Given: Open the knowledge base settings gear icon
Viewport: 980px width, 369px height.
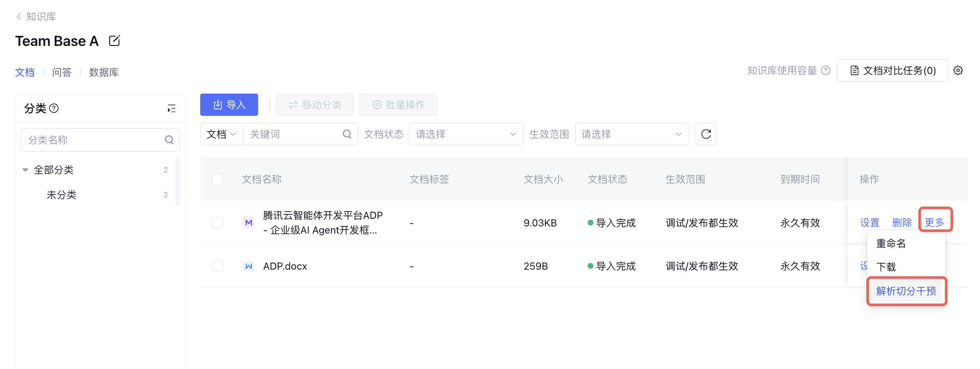Looking at the screenshot, I should coord(958,70).
